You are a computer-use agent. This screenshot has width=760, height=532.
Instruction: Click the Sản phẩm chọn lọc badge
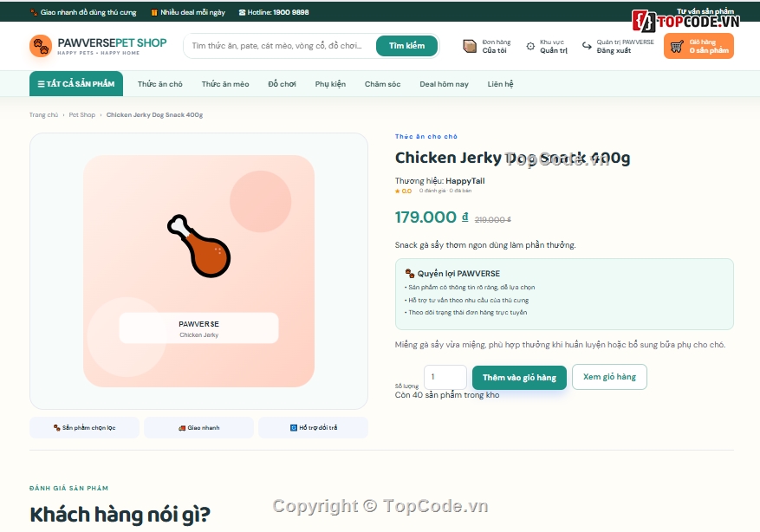pos(84,428)
